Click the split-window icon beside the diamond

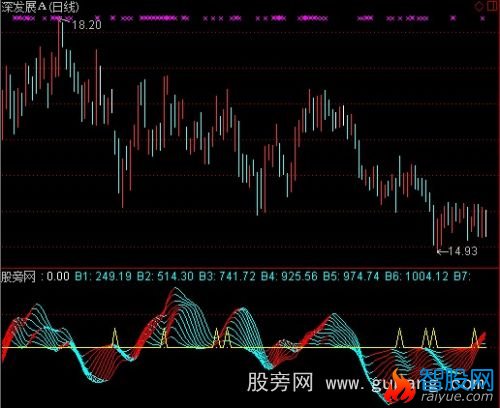(493, 6)
